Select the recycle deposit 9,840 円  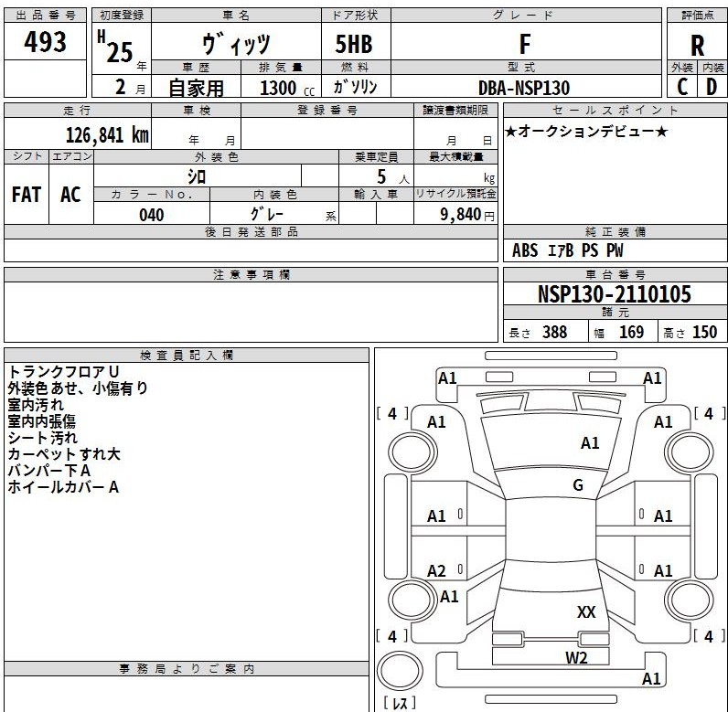click(x=467, y=214)
